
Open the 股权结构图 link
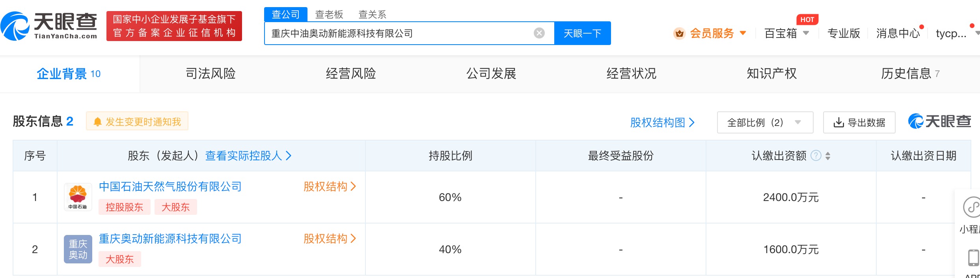point(662,122)
